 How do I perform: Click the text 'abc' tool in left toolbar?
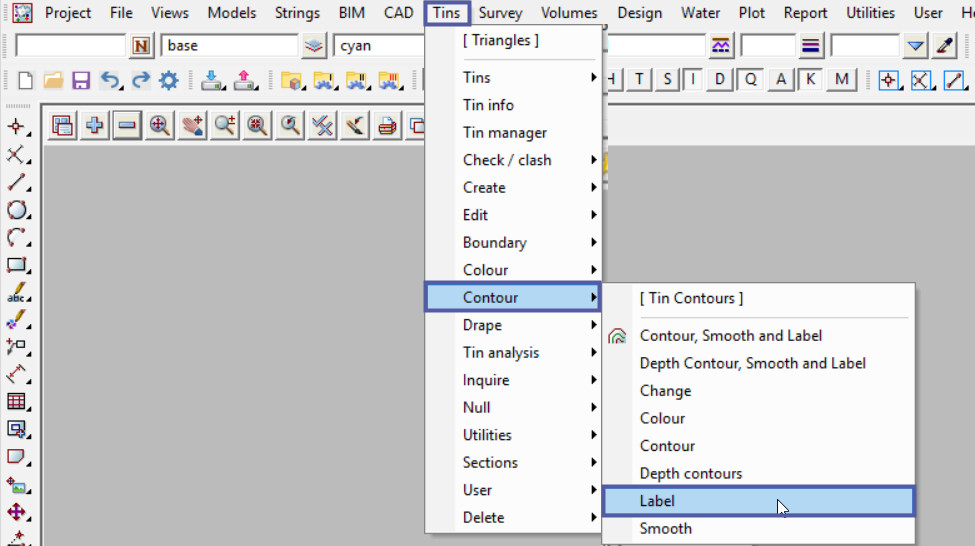coord(17,294)
